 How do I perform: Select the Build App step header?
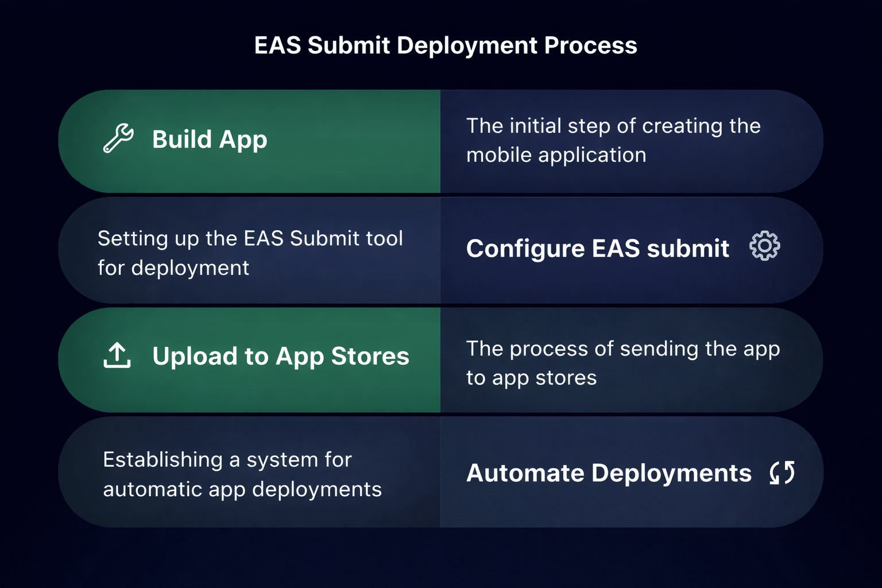point(210,139)
